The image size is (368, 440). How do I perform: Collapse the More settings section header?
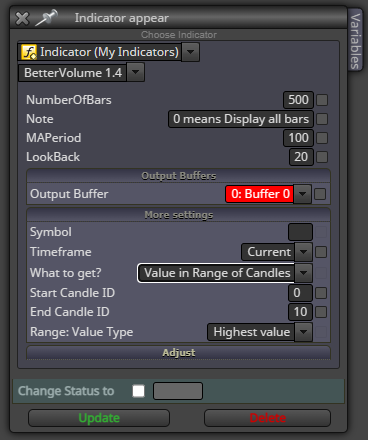(x=179, y=215)
